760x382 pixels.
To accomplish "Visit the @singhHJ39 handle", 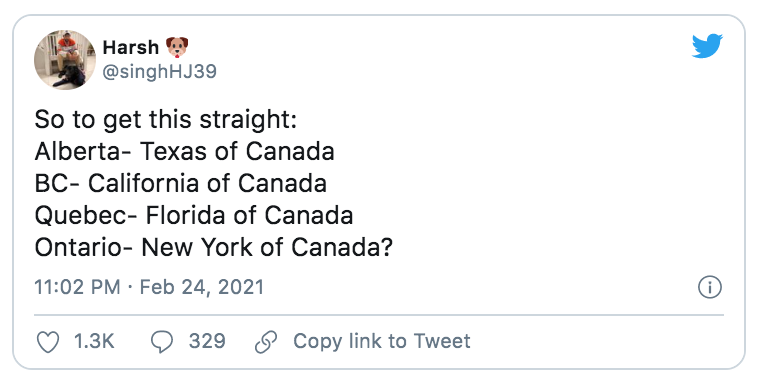I will (159, 72).
